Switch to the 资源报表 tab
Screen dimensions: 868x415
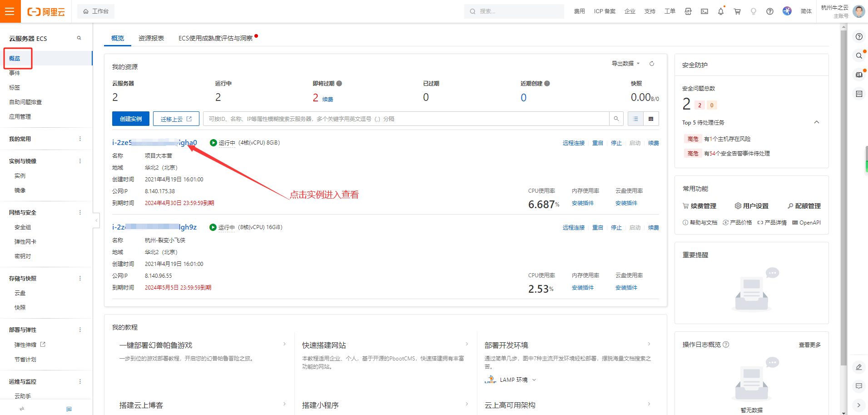[x=151, y=38]
